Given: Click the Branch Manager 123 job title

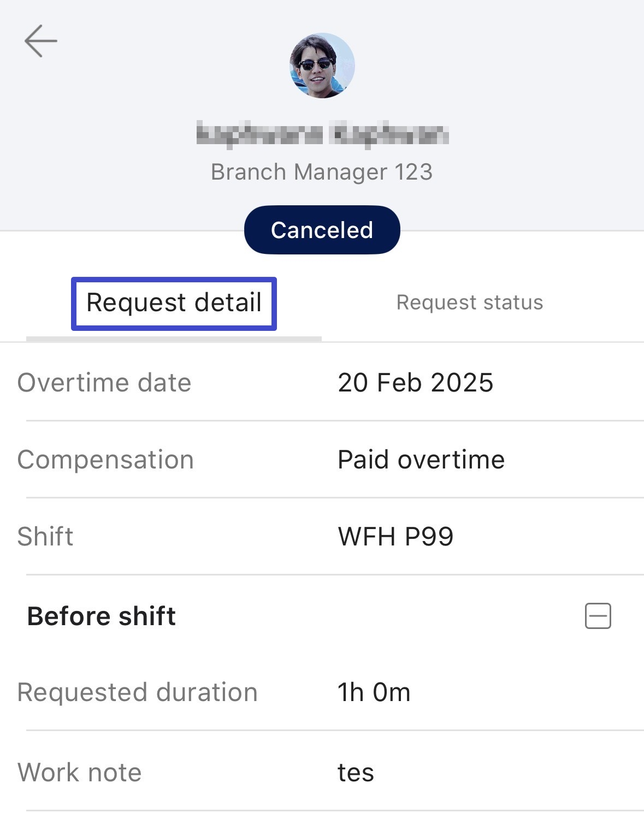Looking at the screenshot, I should (322, 172).
